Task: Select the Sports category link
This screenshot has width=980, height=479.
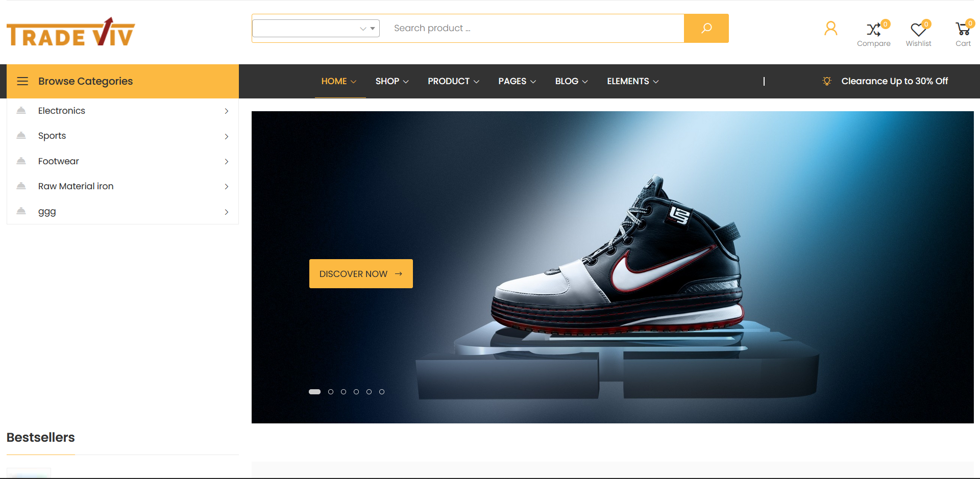Action: click(52, 136)
